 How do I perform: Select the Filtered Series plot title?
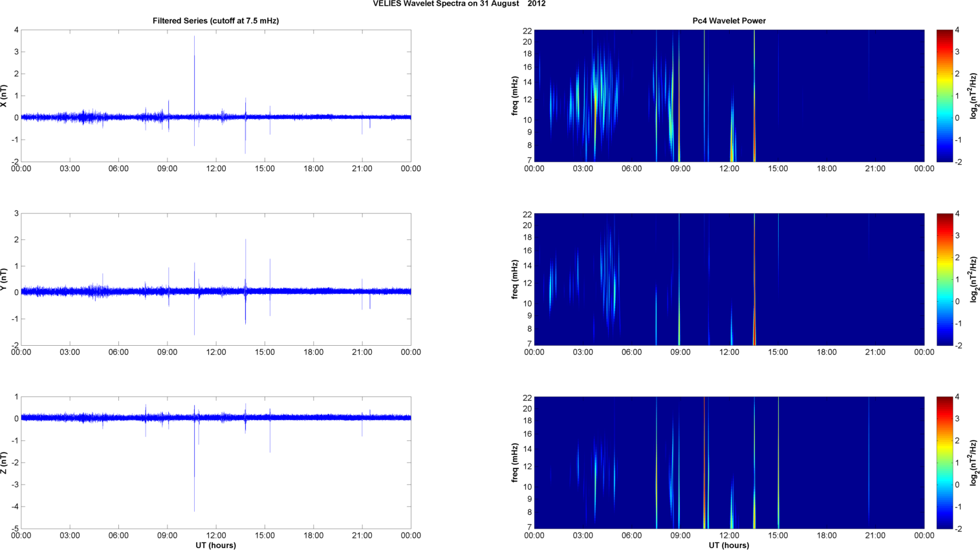(215, 21)
